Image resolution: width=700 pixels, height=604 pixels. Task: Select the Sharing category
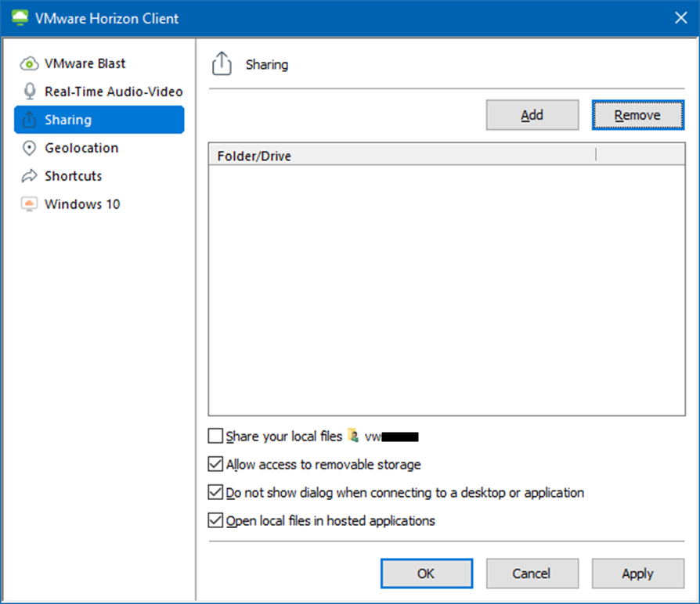pos(99,120)
